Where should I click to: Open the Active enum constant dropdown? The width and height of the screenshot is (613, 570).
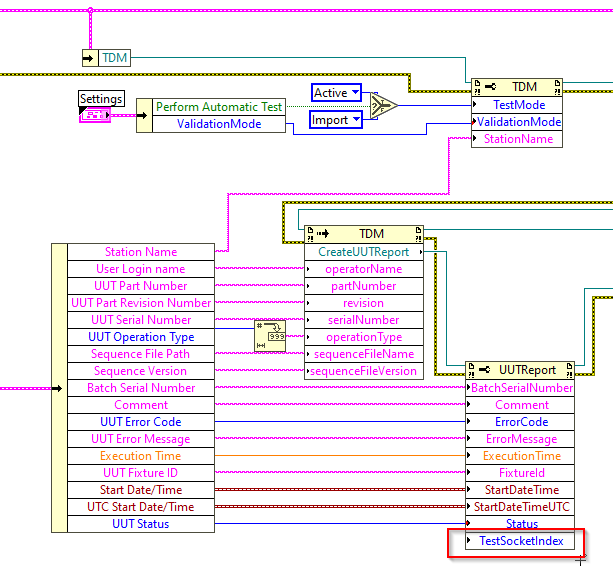(355, 93)
